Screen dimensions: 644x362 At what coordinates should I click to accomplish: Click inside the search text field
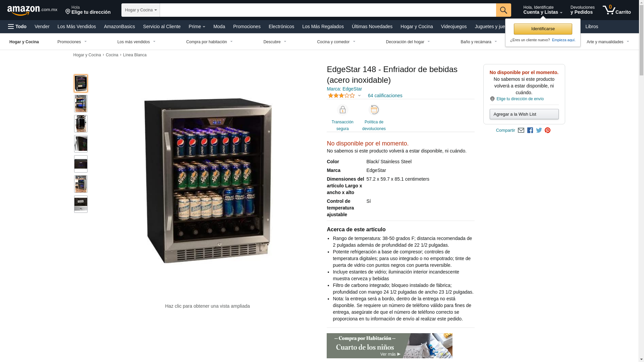tap(328, 10)
